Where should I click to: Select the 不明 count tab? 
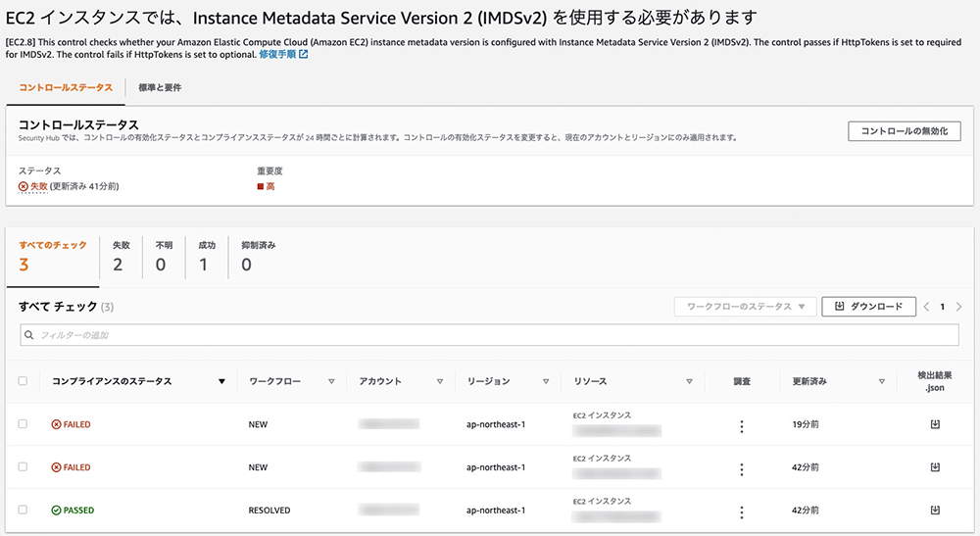click(x=164, y=256)
